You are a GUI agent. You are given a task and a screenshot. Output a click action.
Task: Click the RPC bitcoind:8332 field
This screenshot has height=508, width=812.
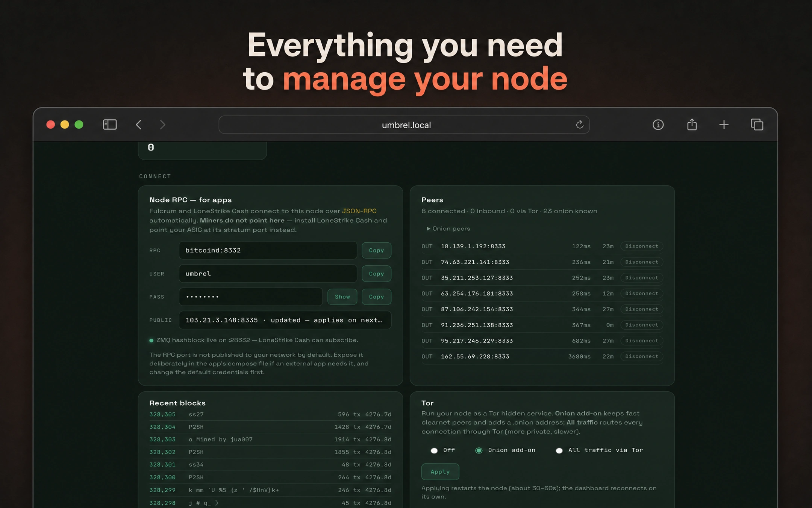[x=268, y=250]
